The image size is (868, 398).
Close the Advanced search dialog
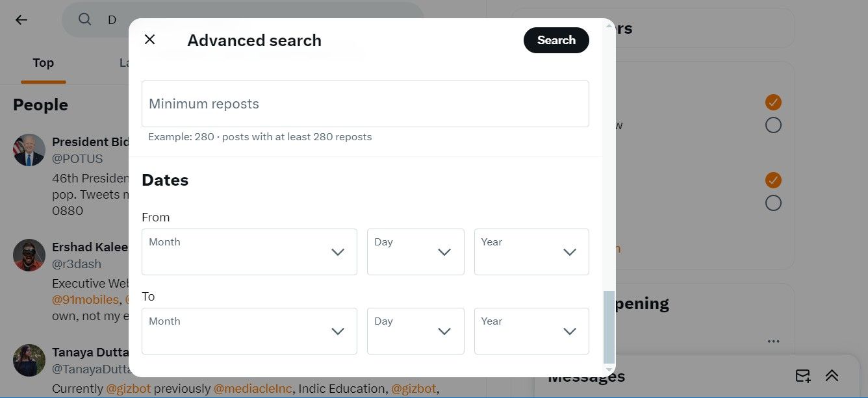(x=149, y=40)
